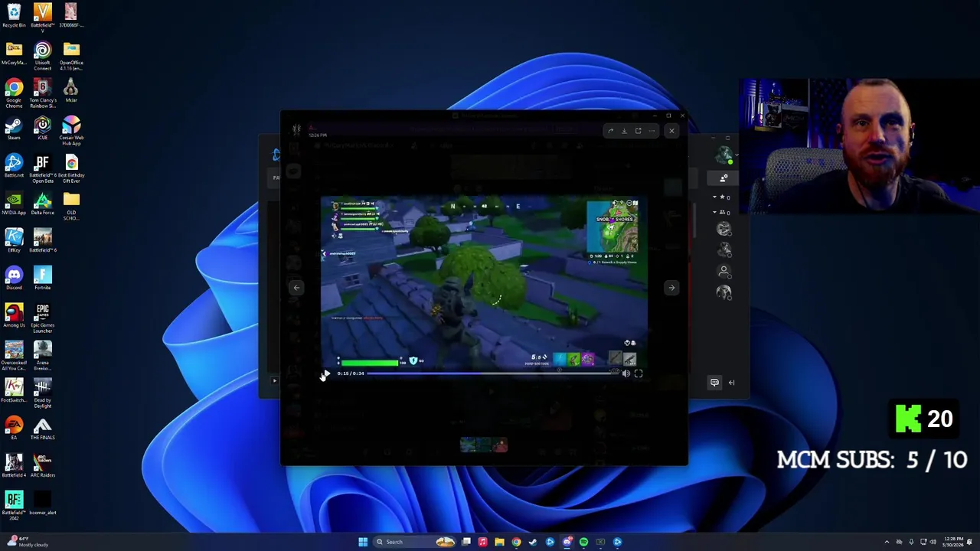Go to the next media with right arrow
The width and height of the screenshot is (980, 551).
point(671,288)
